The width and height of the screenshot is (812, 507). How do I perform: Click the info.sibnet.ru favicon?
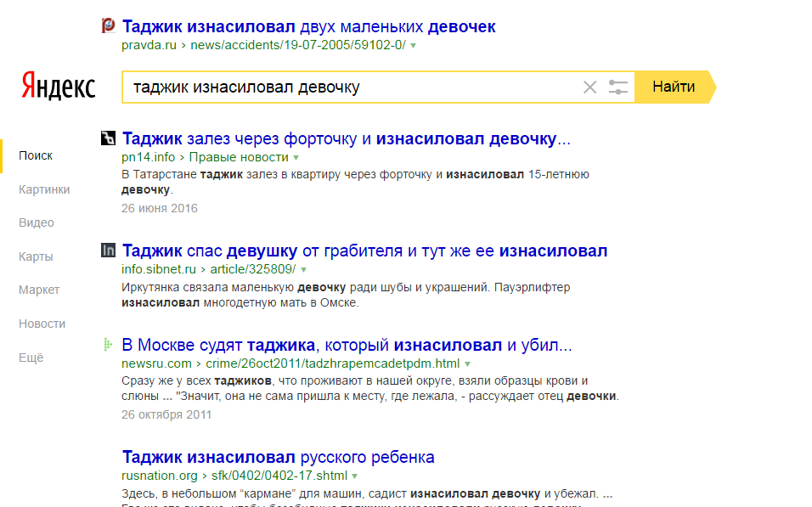(108, 251)
